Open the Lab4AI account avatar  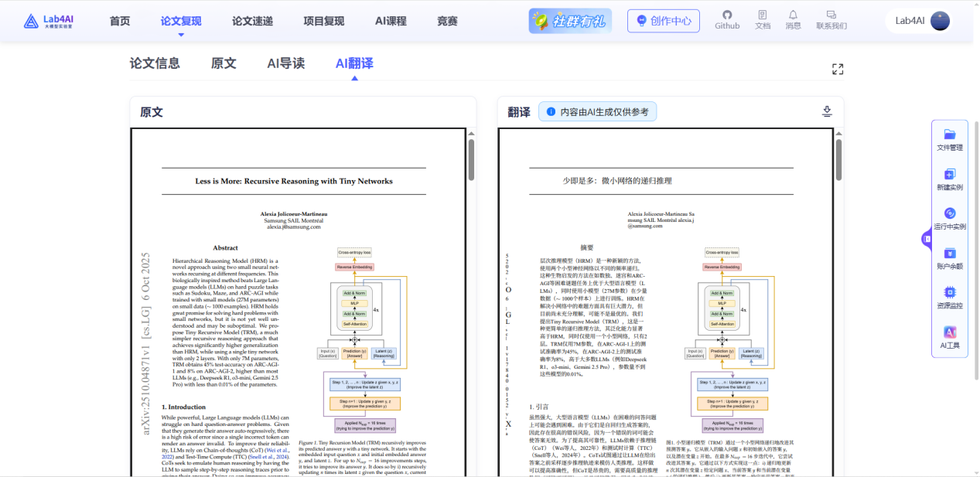940,20
